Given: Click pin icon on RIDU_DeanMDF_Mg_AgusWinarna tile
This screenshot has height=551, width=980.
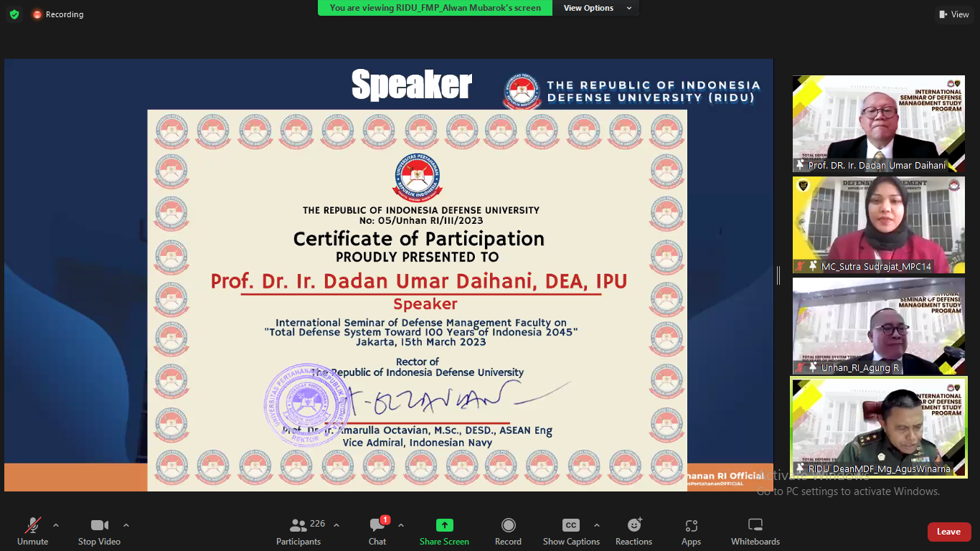Looking at the screenshot, I should [801, 468].
